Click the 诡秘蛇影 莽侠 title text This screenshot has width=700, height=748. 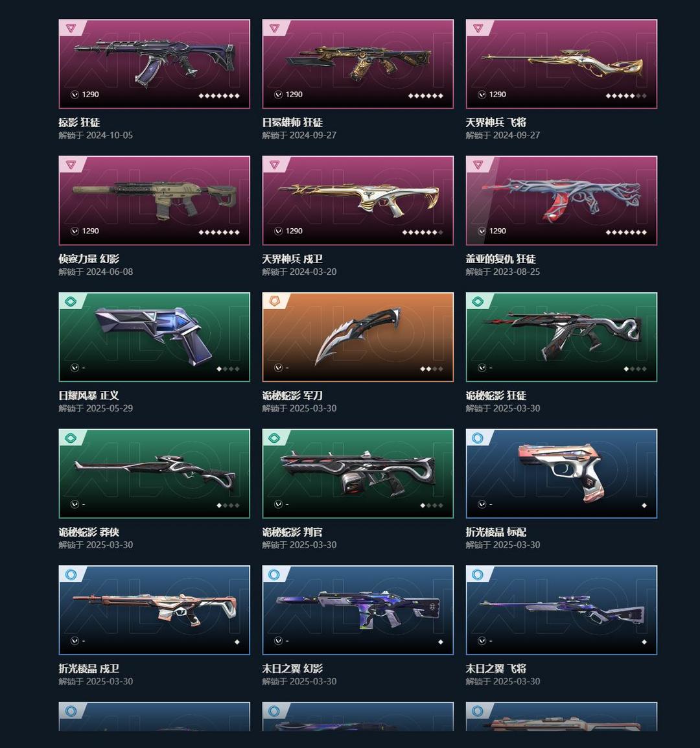coord(89,532)
